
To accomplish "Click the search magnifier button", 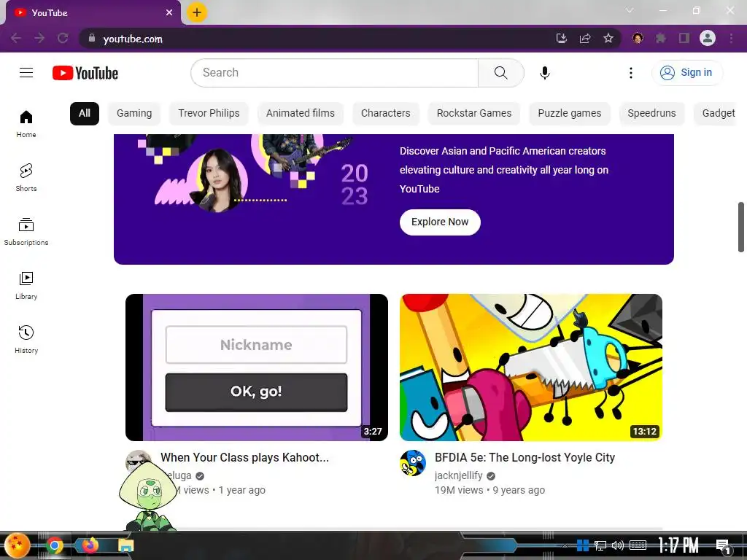I will (500, 73).
